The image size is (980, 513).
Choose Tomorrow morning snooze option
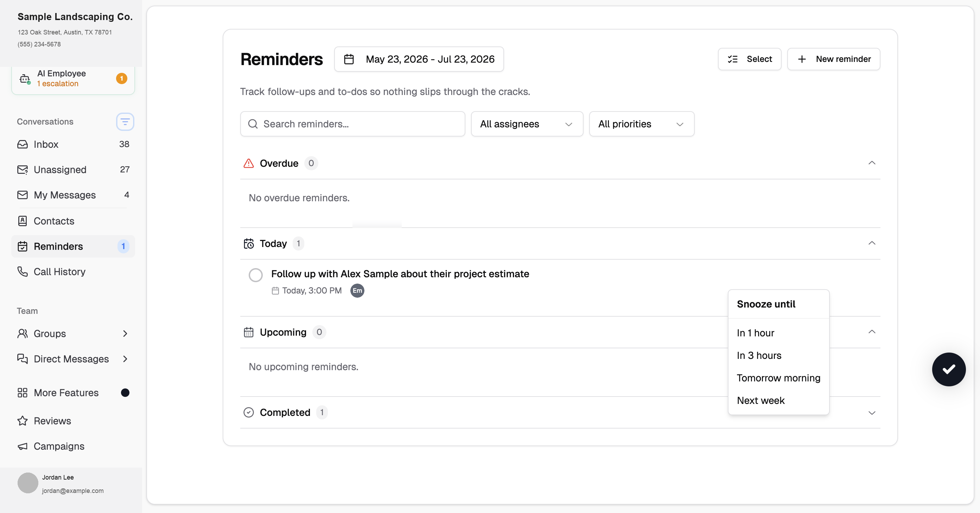pos(778,378)
